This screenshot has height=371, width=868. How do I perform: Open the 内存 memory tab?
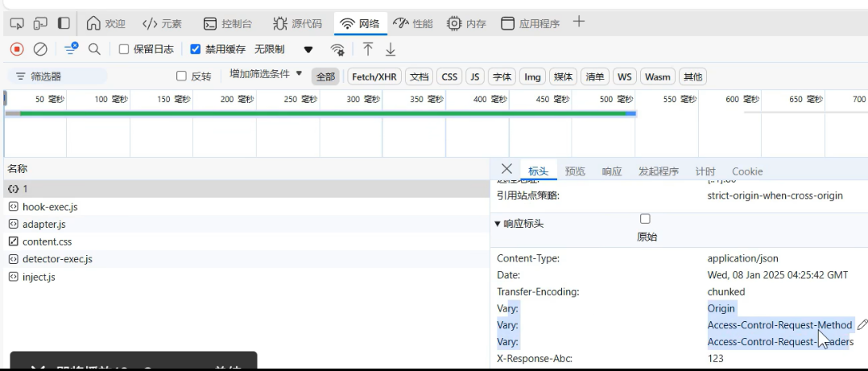tap(466, 24)
